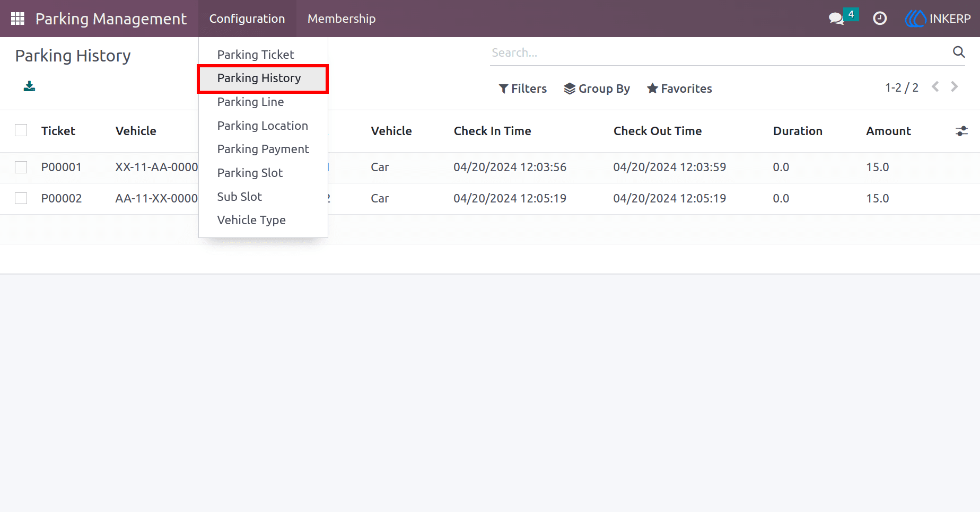Viewport: 980px width, 512px height.
Task: Click in the Search field
Action: (x=719, y=52)
